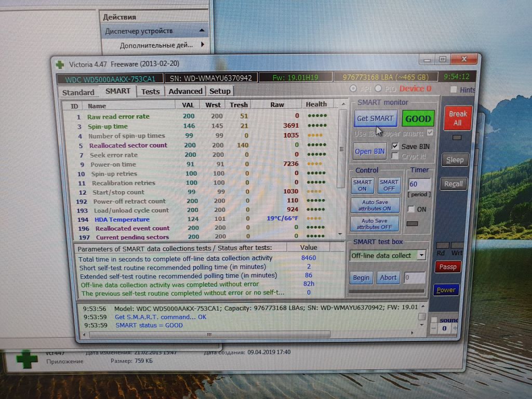Click the SMART status = GOOD log line

[x=149, y=325]
